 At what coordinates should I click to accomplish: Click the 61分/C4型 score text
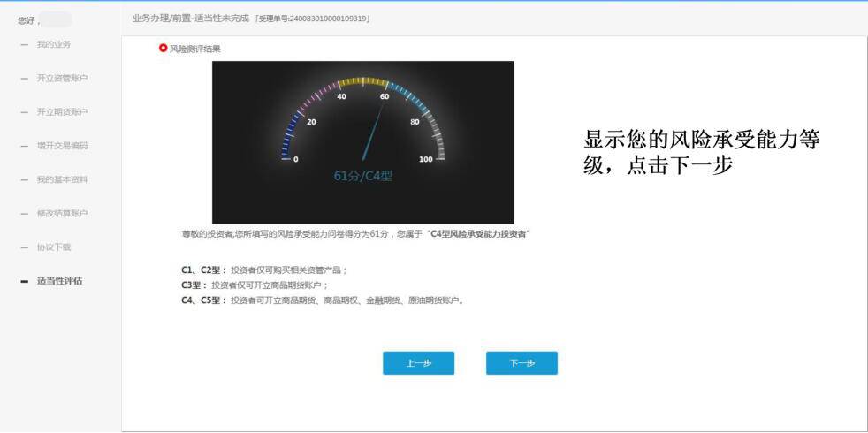[x=362, y=176]
